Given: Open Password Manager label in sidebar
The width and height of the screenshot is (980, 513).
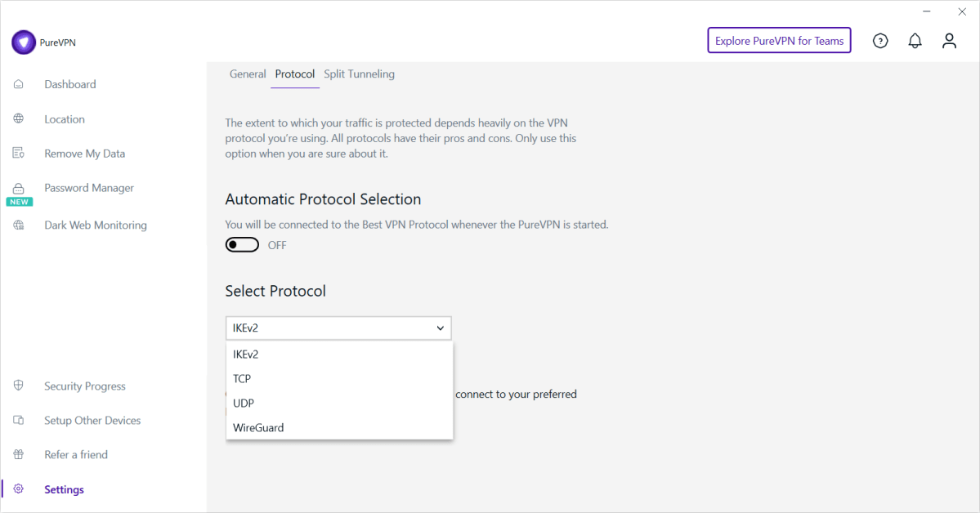Looking at the screenshot, I should pos(89,188).
